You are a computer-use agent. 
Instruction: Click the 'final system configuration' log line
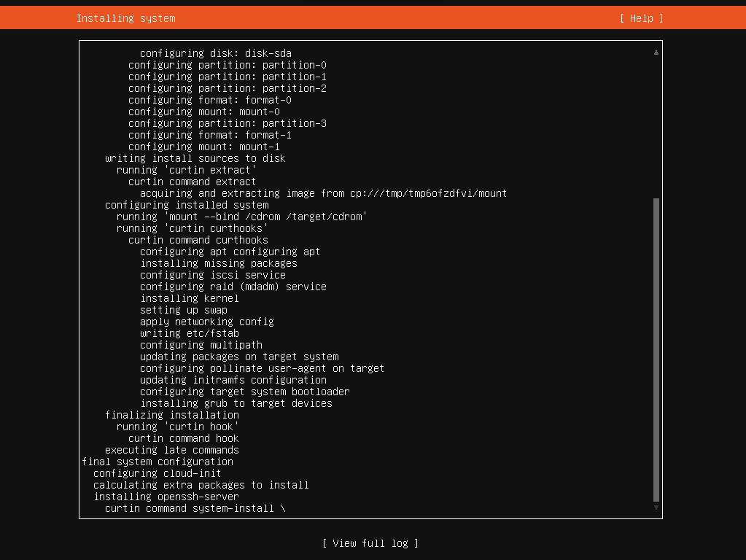(158, 462)
